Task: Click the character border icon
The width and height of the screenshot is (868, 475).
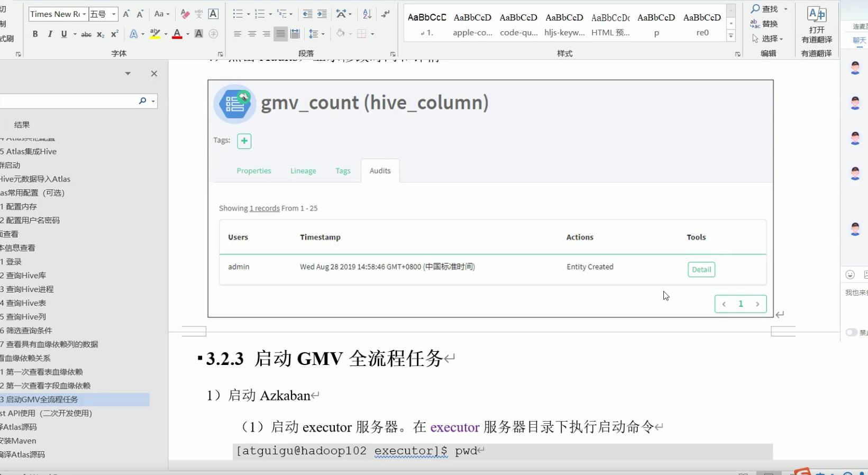Action: pos(213,14)
